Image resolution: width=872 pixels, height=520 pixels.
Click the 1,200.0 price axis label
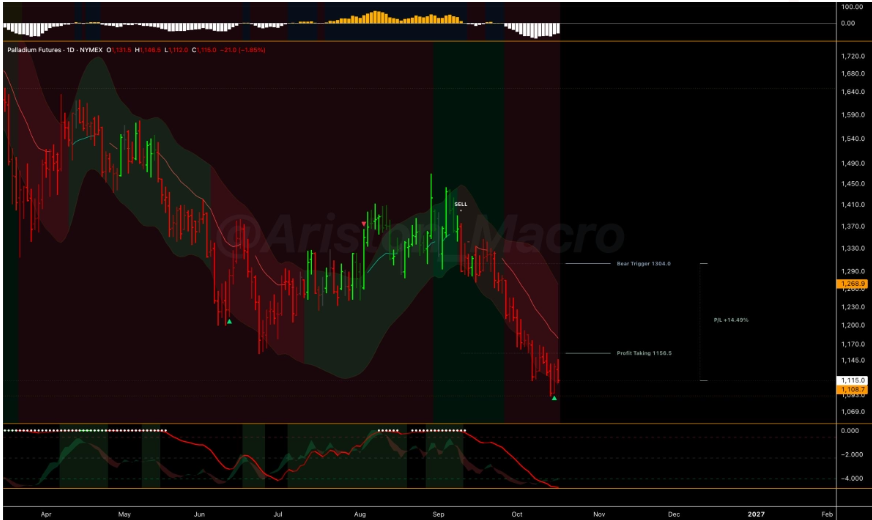853,325
